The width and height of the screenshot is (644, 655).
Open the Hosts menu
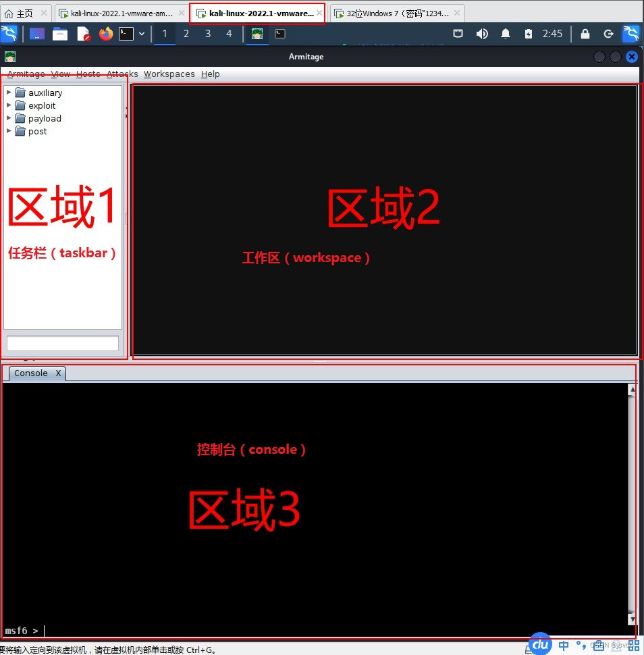tap(88, 74)
